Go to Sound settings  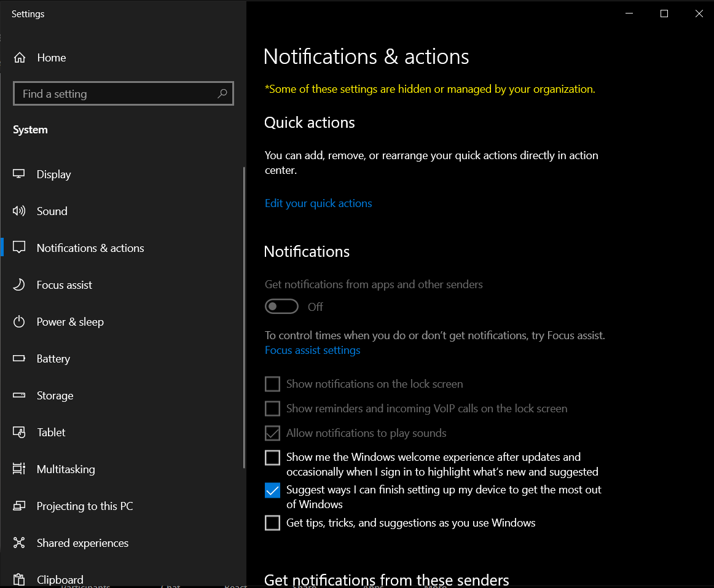pos(52,211)
